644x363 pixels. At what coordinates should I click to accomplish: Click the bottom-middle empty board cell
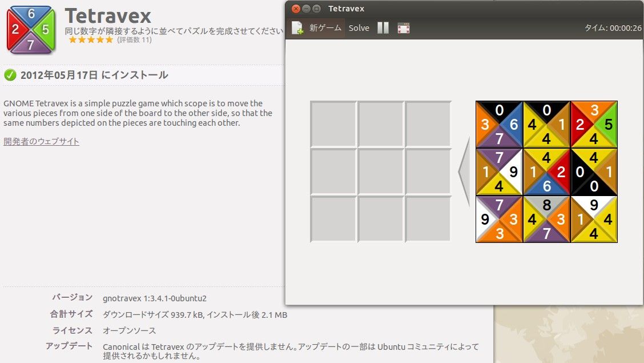click(381, 219)
